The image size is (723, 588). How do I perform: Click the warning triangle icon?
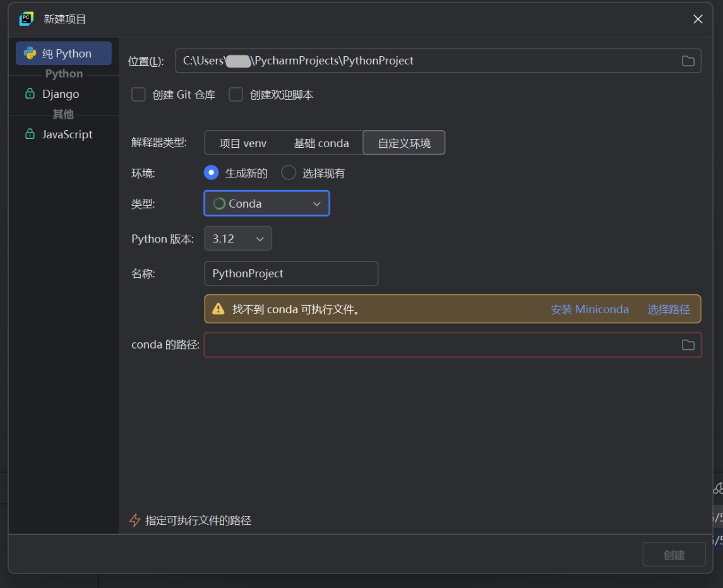tap(218, 309)
